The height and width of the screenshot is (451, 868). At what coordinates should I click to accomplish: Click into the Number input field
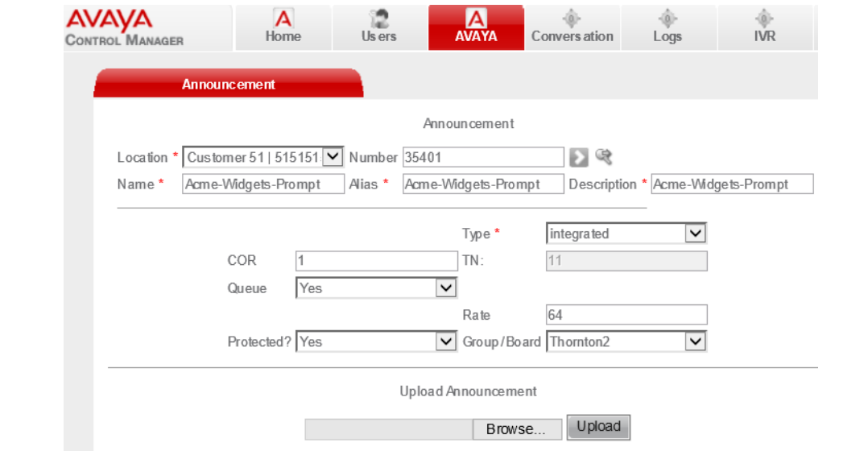483,157
